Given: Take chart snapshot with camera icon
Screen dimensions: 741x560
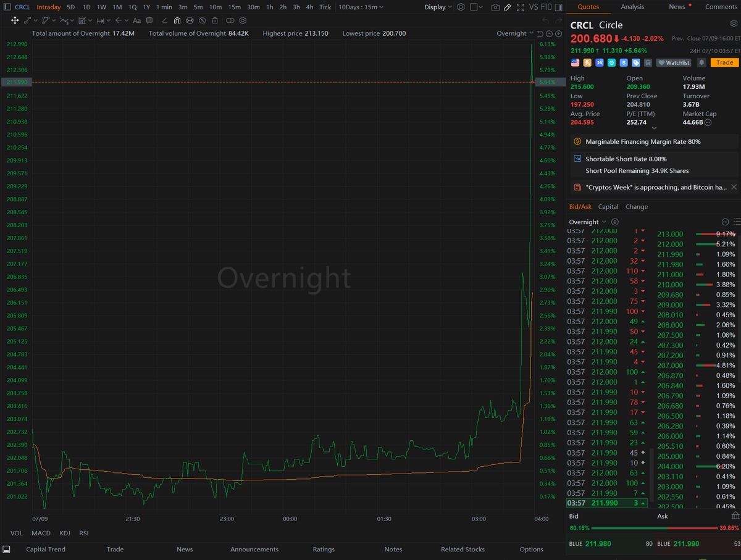Looking at the screenshot, I should point(495,7).
